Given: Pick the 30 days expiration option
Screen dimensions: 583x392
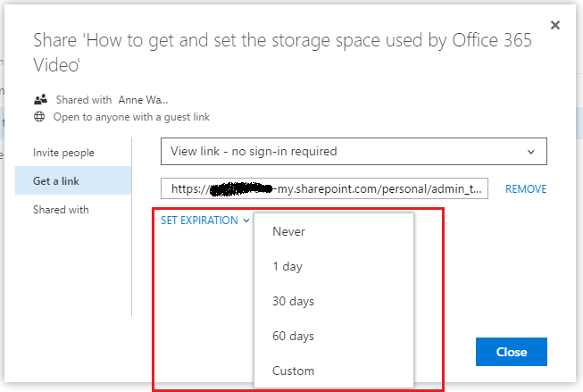Looking at the screenshot, I should [293, 301].
